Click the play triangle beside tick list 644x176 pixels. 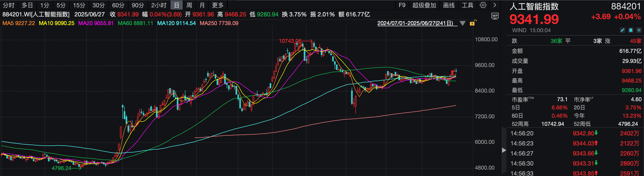[504, 150]
